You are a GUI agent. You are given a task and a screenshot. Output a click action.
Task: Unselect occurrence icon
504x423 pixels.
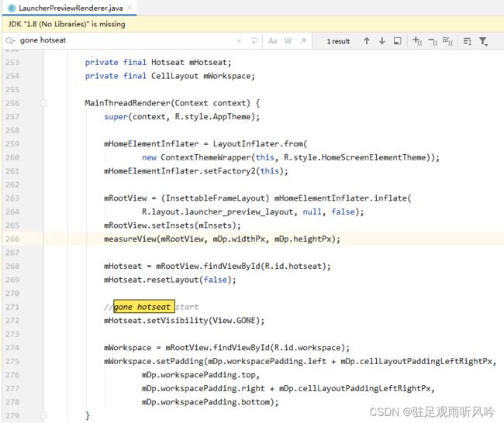[x=433, y=41]
